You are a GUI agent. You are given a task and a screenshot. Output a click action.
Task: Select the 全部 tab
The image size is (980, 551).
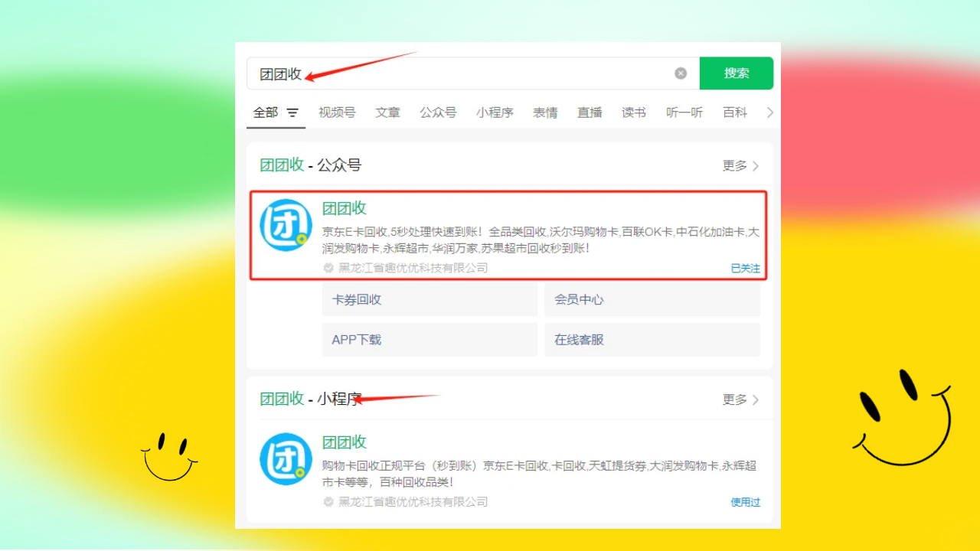click(x=266, y=112)
